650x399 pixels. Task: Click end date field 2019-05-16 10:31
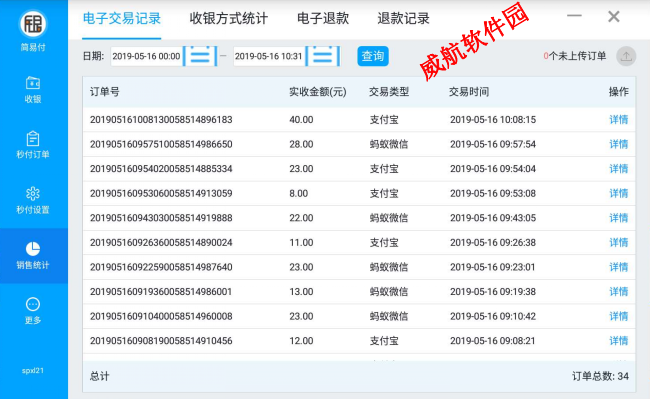(x=269, y=56)
